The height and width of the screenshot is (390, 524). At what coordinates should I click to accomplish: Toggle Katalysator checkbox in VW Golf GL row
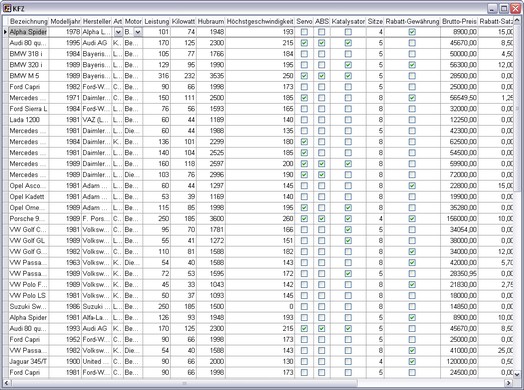(x=348, y=241)
